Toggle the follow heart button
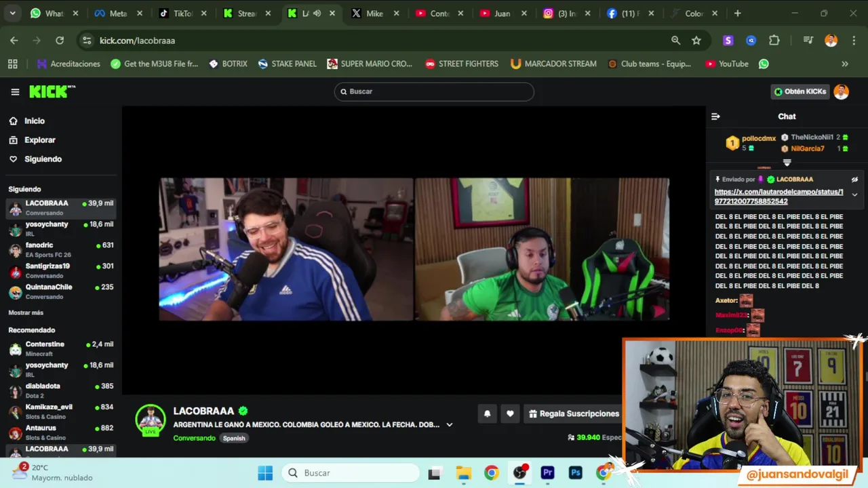 [x=510, y=413]
